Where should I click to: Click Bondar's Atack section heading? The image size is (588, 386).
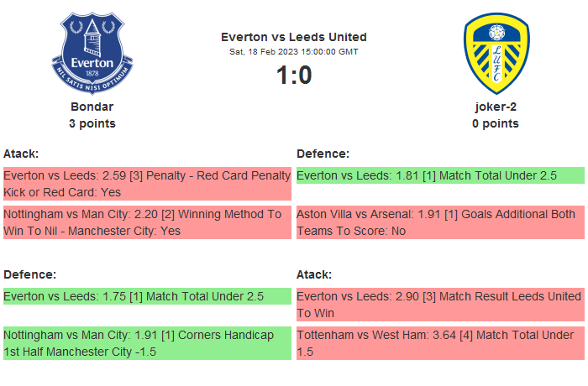21,154
